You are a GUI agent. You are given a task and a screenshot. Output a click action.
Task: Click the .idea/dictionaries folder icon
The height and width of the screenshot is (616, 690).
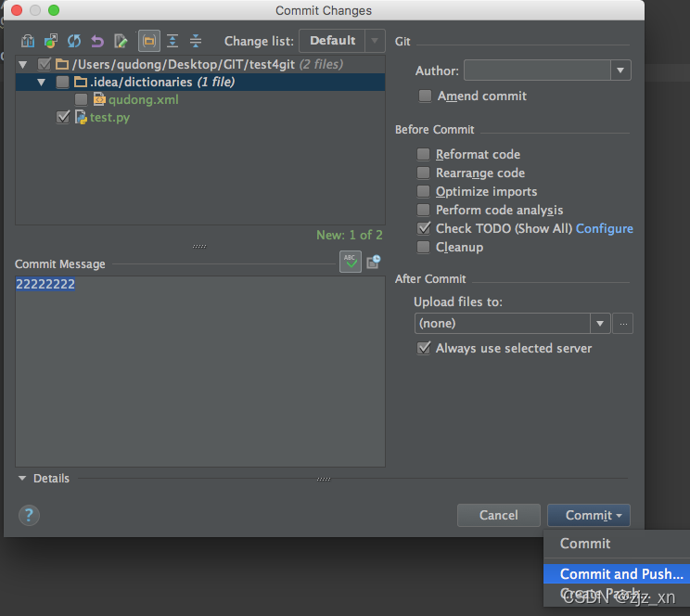click(x=81, y=82)
